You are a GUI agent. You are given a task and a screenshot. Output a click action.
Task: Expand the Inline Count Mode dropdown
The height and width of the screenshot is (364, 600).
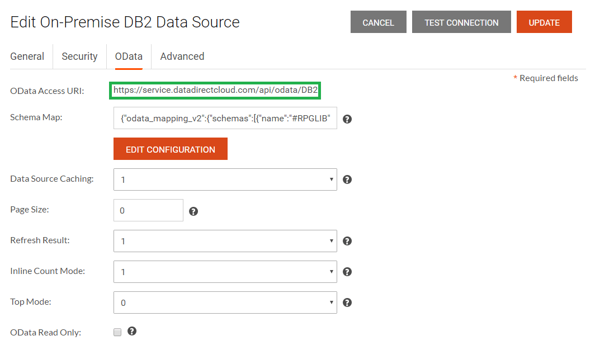pos(225,272)
